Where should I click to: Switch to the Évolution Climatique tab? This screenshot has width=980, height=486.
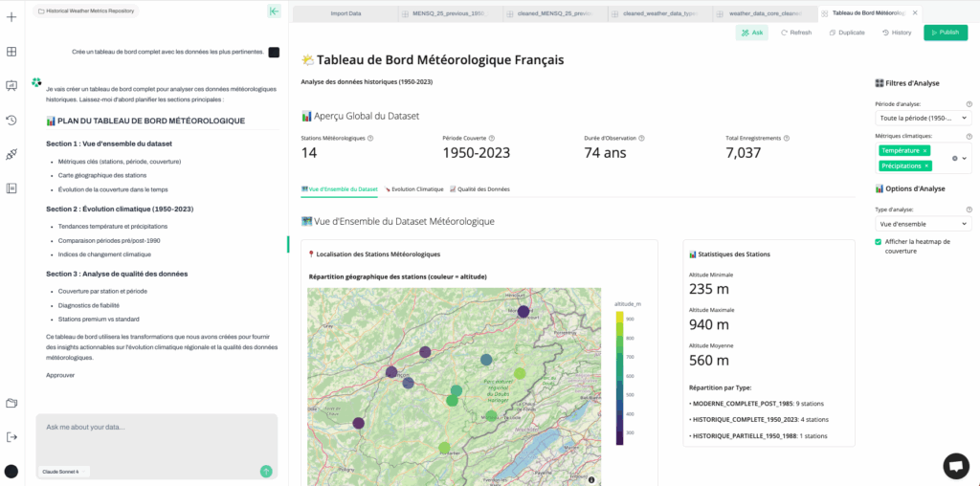tap(414, 189)
